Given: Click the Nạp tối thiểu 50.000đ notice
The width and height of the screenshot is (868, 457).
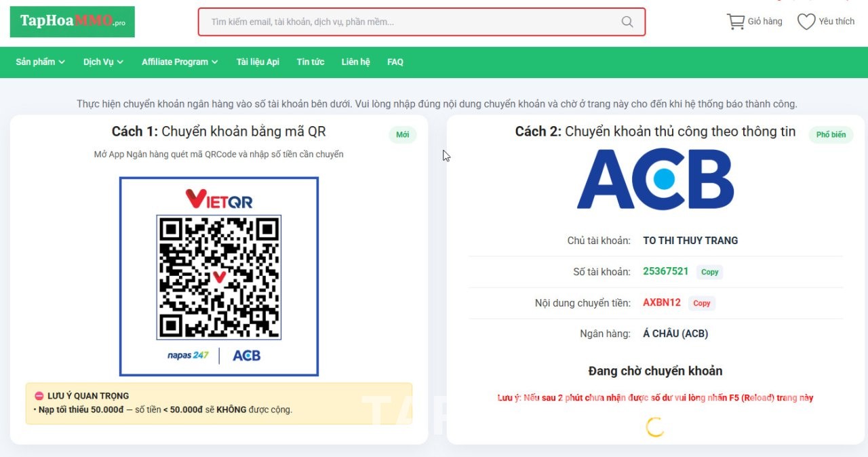Looking at the screenshot, I should point(163,410).
